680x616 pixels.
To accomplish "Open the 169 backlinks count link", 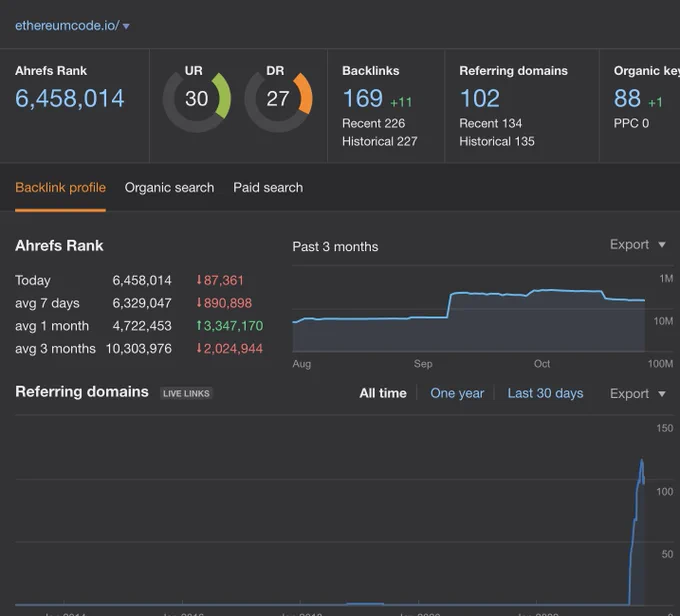I will pyautogui.click(x=363, y=98).
